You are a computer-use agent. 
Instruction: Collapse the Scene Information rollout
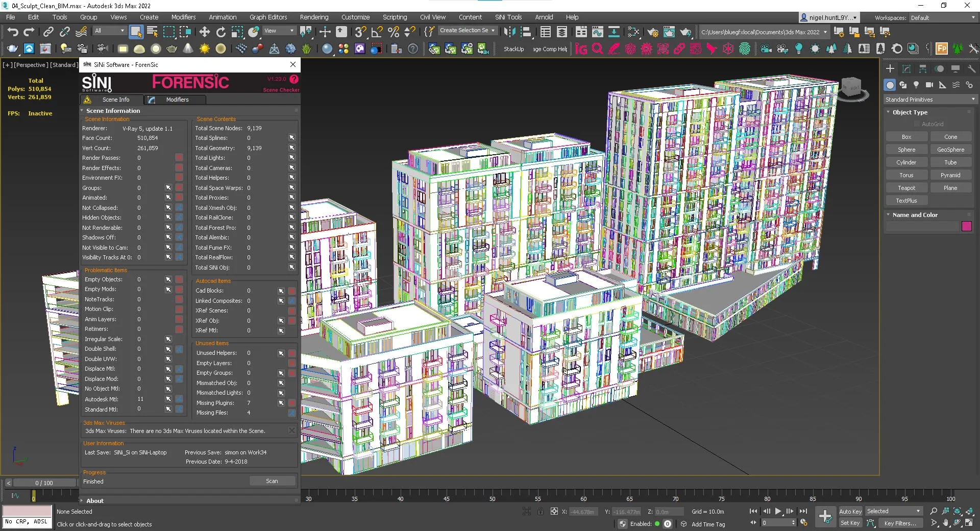(113, 110)
